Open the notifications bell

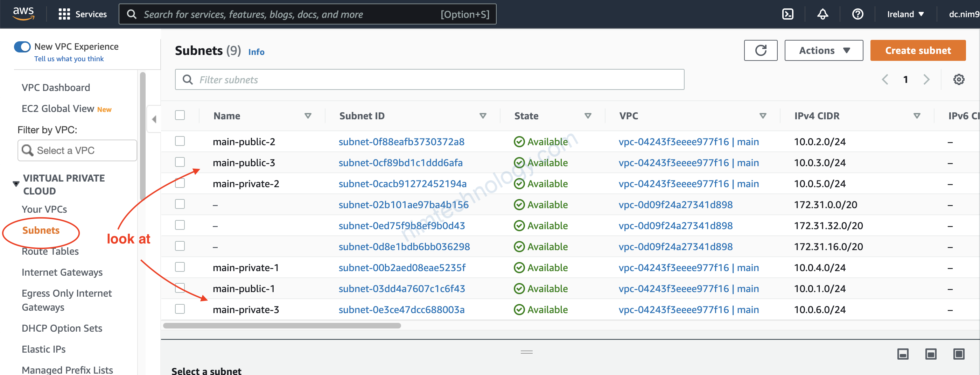822,14
